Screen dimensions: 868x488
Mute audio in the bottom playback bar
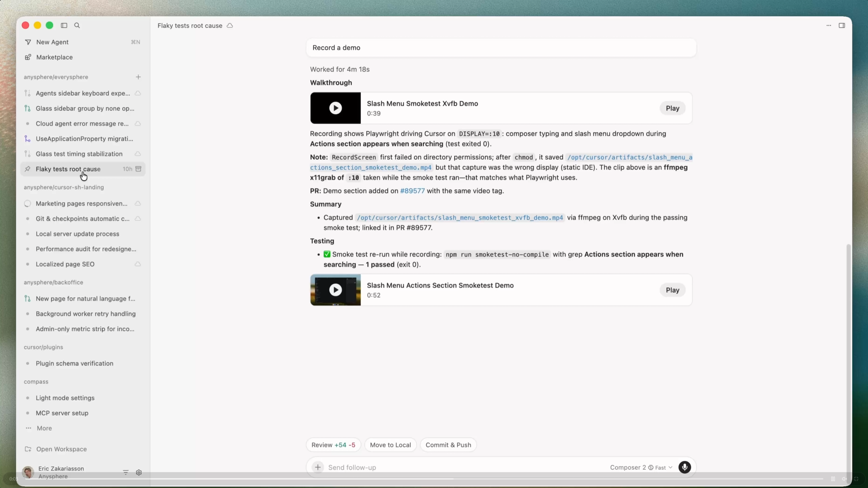coord(844,479)
